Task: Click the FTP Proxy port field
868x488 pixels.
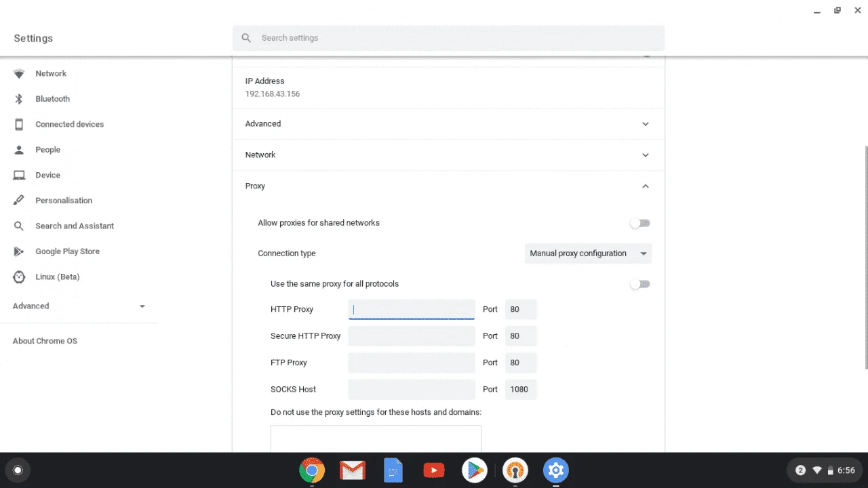Action: pyautogui.click(x=521, y=363)
